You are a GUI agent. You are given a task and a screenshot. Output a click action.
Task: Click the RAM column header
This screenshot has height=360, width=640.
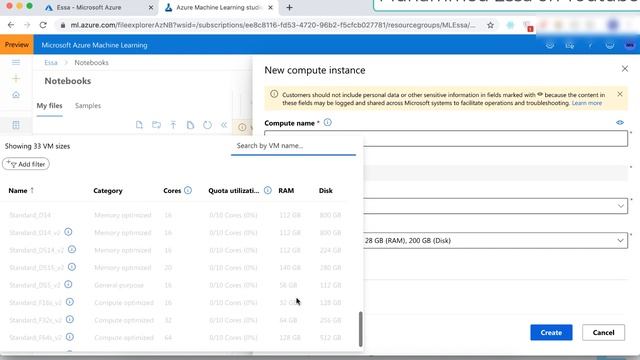286,191
